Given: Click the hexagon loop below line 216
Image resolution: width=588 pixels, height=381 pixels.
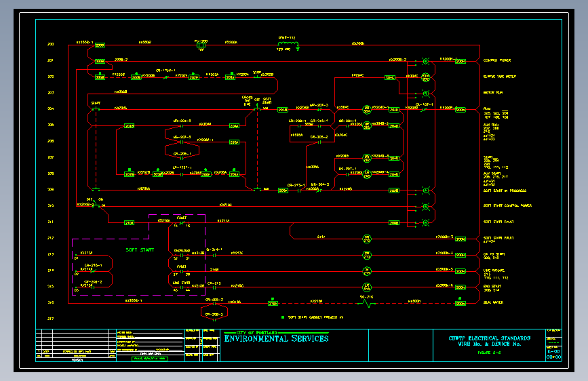Looking at the screenshot, I should click(x=214, y=313).
